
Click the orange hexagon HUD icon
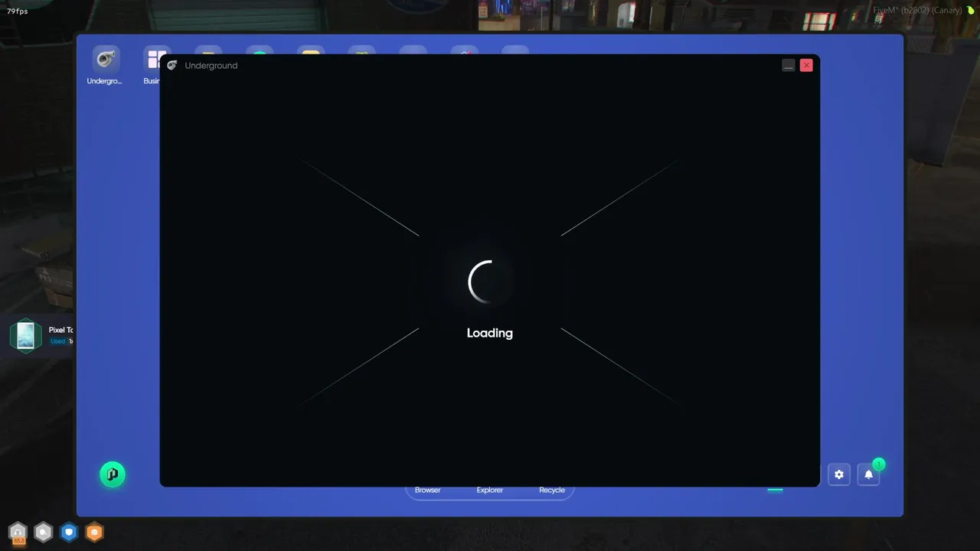94,532
